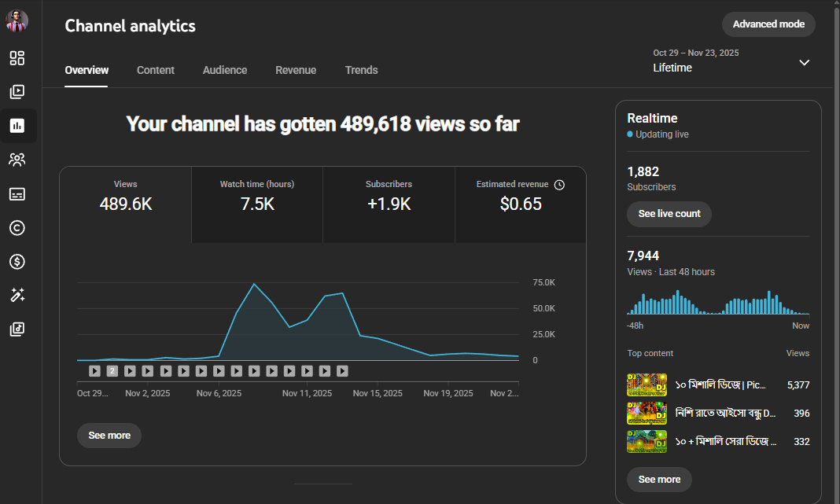The image size is (840, 504).
Task: Open the Earn dollar-sign icon in sidebar
Action: coord(17,262)
